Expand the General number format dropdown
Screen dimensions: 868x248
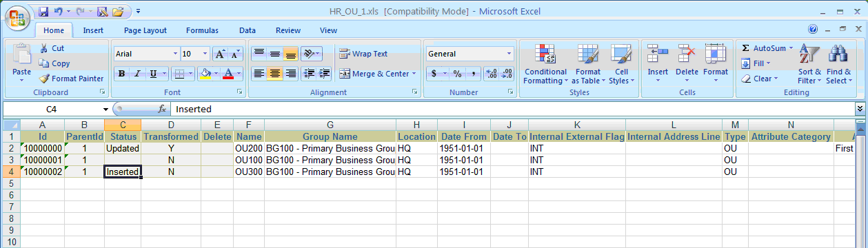click(x=509, y=54)
